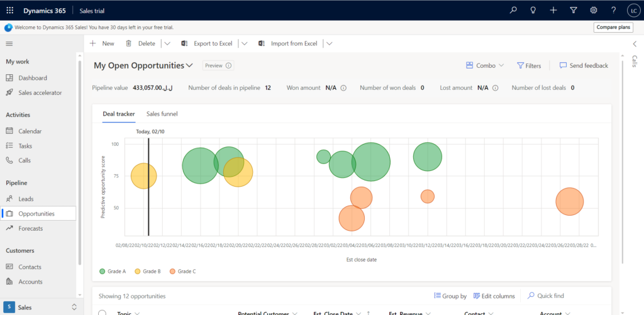Image resolution: width=644 pixels, height=315 pixels.
Task: Click the info icon next to Preview
Action: [x=229, y=65]
